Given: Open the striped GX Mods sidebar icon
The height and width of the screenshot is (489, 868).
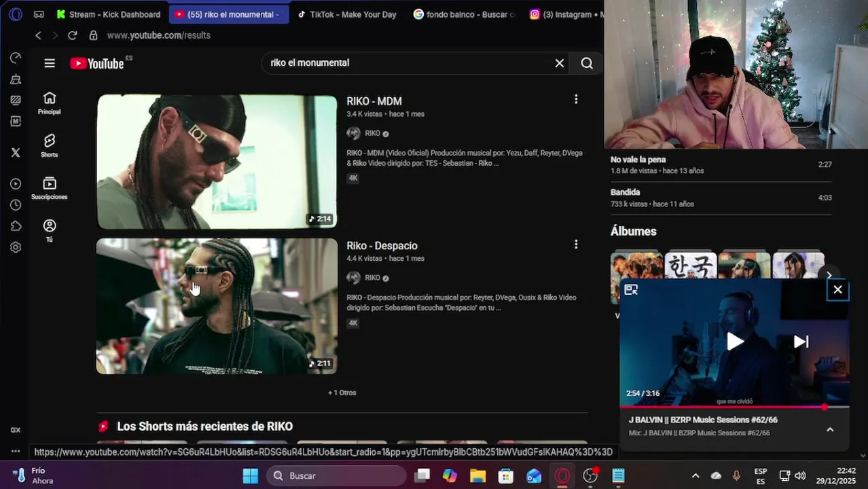Looking at the screenshot, I should coord(16,100).
